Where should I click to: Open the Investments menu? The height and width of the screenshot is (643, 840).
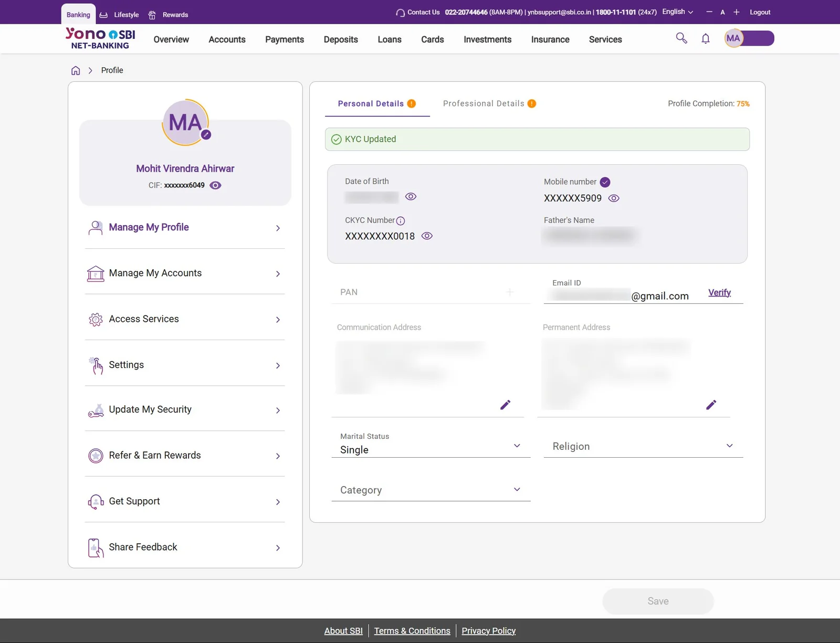[x=487, y=39]
